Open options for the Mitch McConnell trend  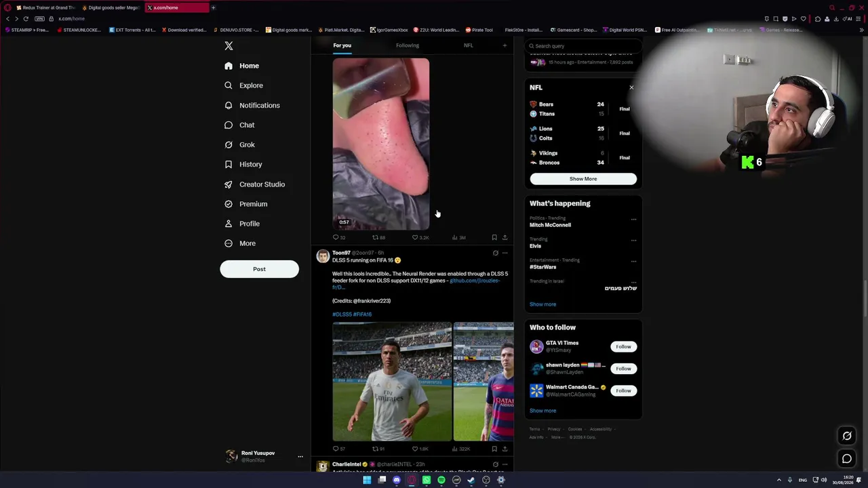pyautogui.click(x=633, y=220)
